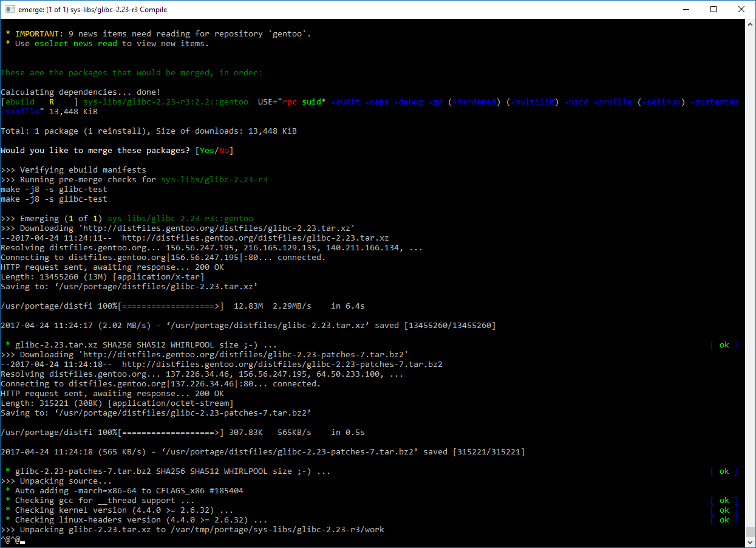Click '[ ok ]' status beside glibc-2.23.tar.xz checksum

click(724, 345)
